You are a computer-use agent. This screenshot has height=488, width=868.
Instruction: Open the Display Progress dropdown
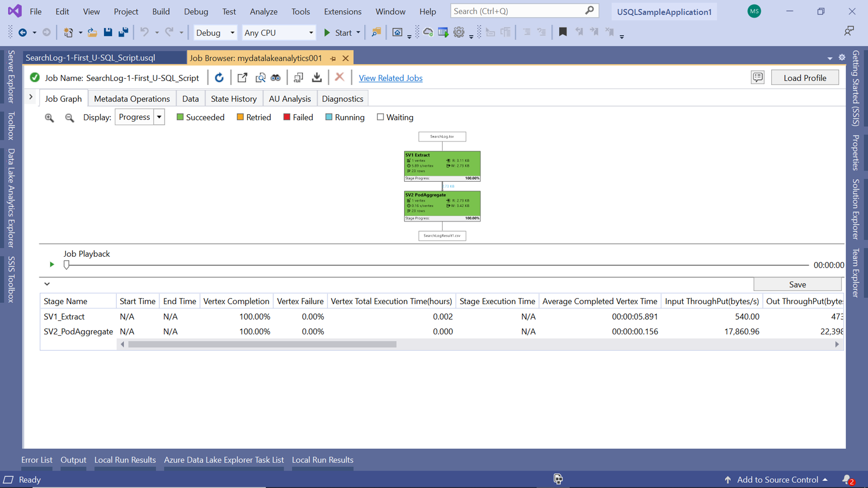pos(159,117)
